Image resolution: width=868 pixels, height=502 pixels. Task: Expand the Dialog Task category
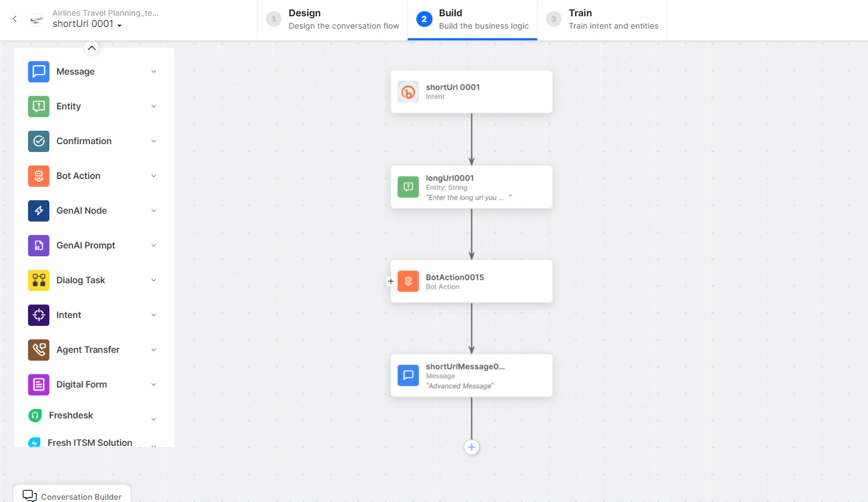(x=154, y=280)
